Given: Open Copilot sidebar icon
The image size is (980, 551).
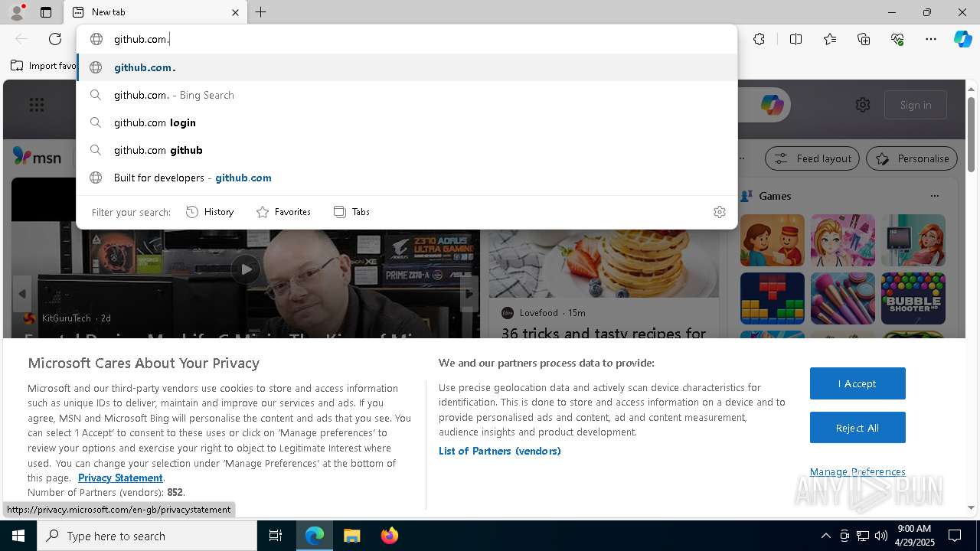Looking at the screenshot, I should click(962, 39).
